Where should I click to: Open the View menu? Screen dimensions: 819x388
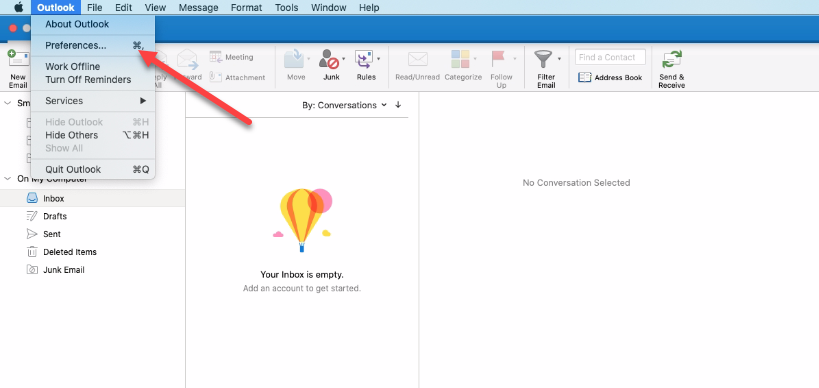point(155,7)
